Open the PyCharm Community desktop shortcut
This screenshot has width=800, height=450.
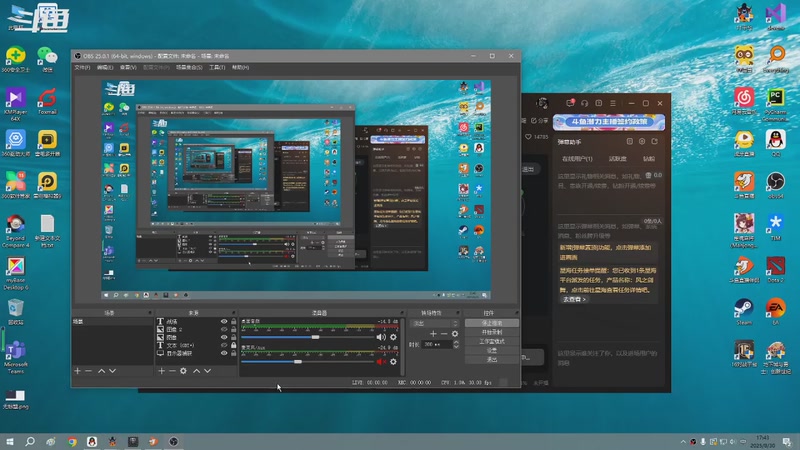point(776,105)
